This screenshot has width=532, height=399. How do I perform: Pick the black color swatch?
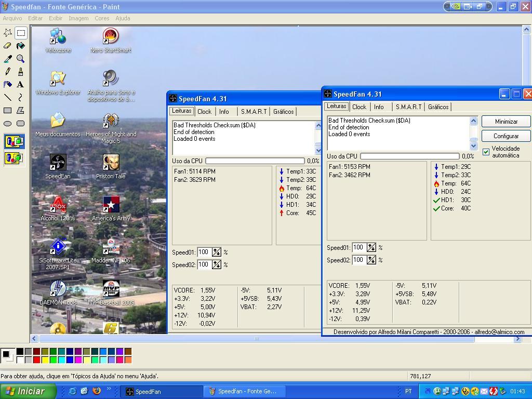click(20, 352)
